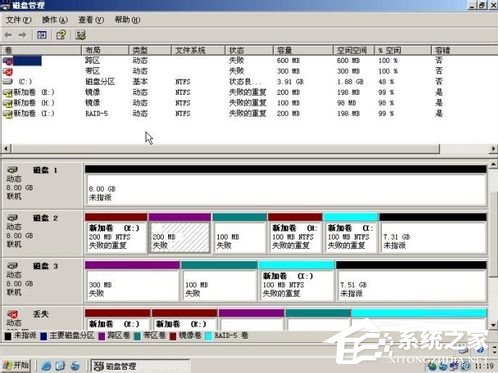Click the blue 主要磁盘分区 legend swatch

pyautogui.click(x=43, y=336)
